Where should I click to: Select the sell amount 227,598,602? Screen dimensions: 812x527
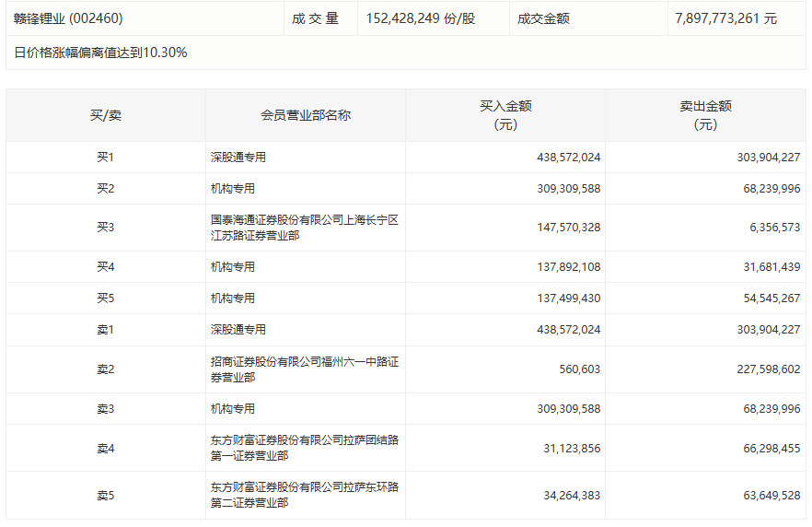tap(769, 369)
